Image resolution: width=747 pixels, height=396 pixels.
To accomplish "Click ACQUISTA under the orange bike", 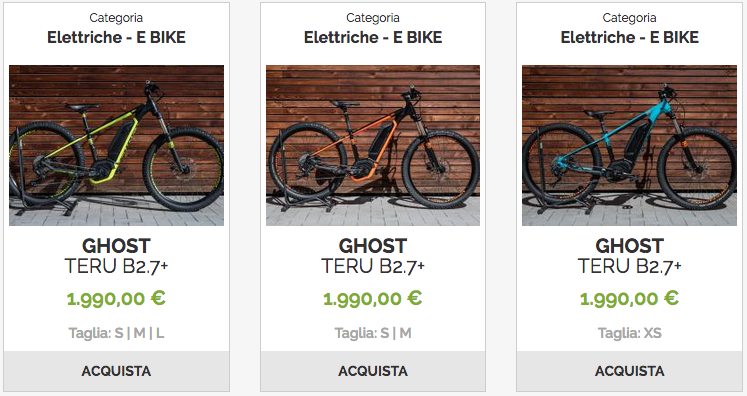I will pos(373,371).
